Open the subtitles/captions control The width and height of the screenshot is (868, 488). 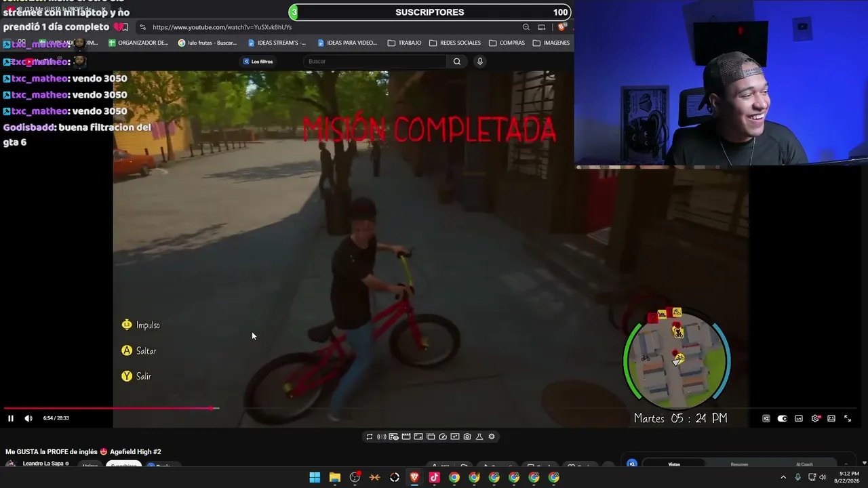[x=799, y=419]
